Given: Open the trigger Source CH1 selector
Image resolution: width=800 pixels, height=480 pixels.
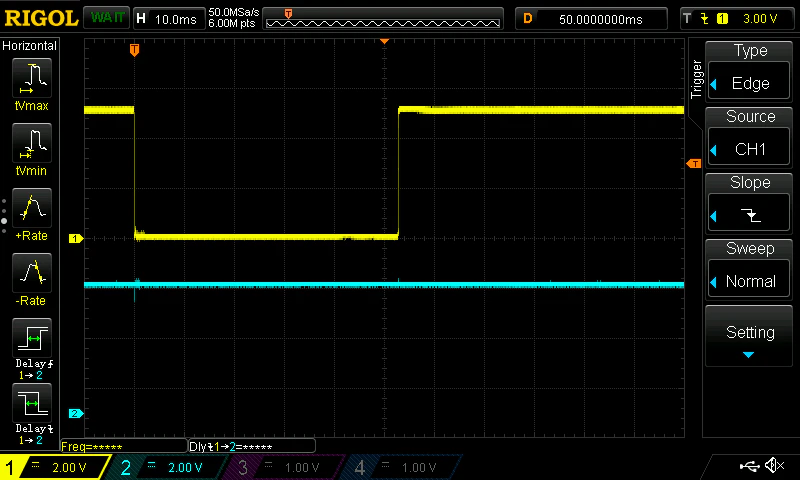Looking at the screenshot, I should [x=749, y=137].
